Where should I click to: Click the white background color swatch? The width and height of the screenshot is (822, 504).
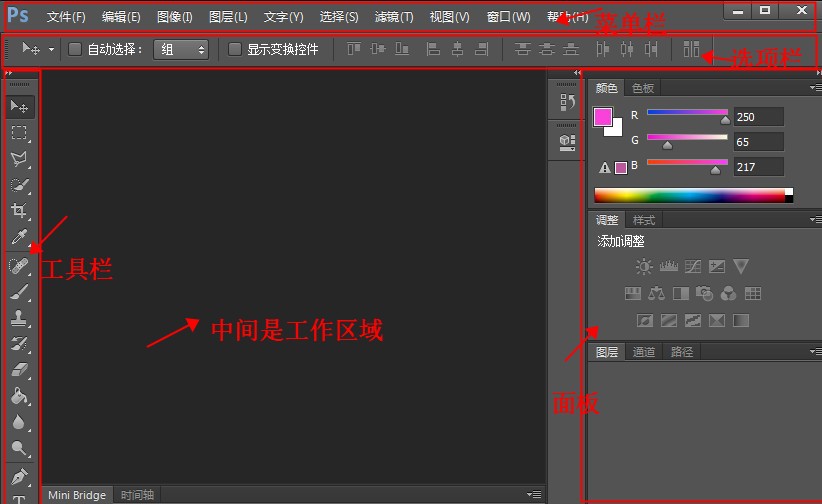click(616, 129)
